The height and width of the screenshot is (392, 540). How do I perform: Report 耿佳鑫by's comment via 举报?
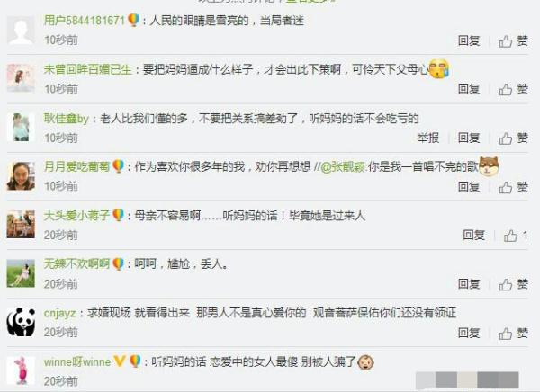pos(428,138)
